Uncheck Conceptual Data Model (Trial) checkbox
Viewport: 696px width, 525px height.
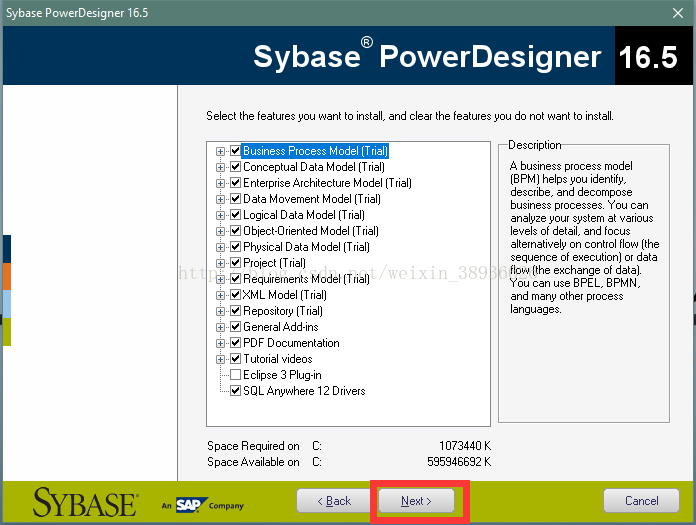tap(236, 167)
